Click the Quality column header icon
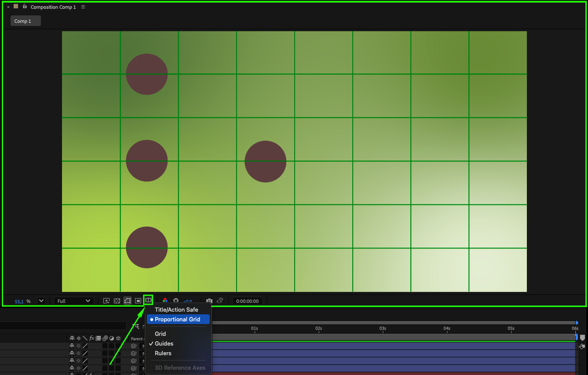The height and width of the screenshot is (375, 588). (85, 339)
